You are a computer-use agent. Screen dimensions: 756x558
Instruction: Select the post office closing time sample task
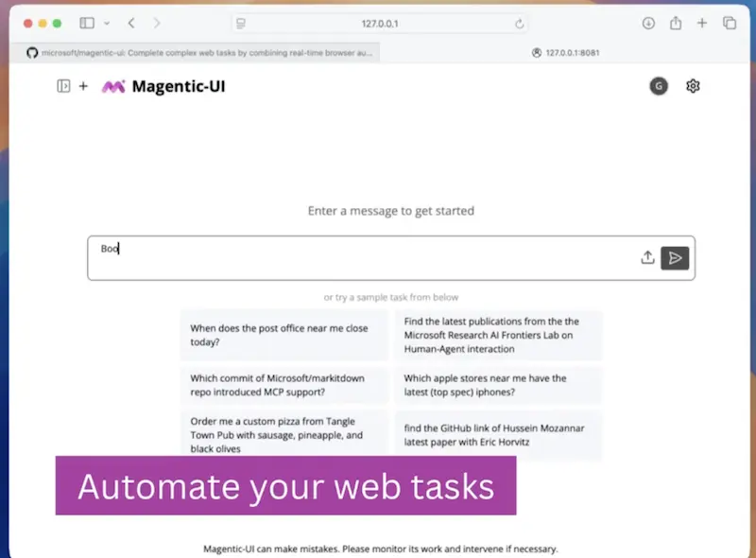(284, 335)
